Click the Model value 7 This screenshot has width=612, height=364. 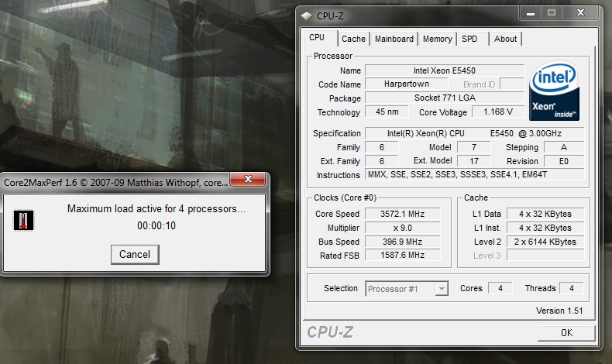474,147
